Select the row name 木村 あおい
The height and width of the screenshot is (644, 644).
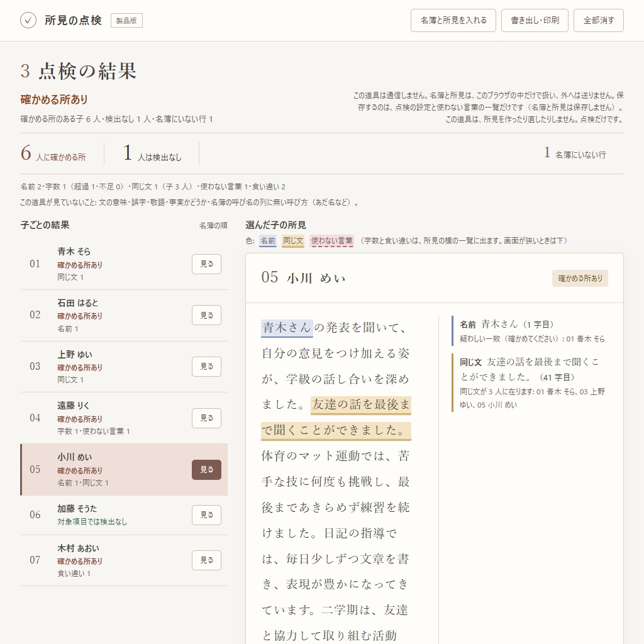(x=79, y=548)
